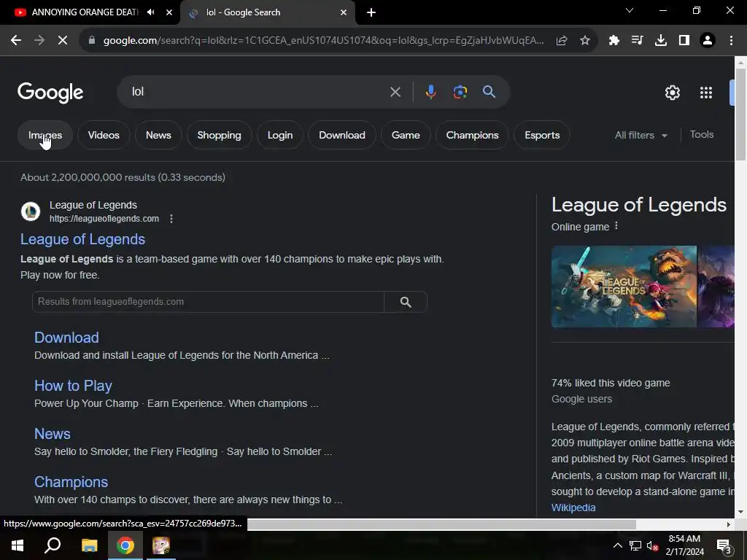Search within leagueoflegends.com results
Screen dimensions: 747x560
tap(406, 302)
